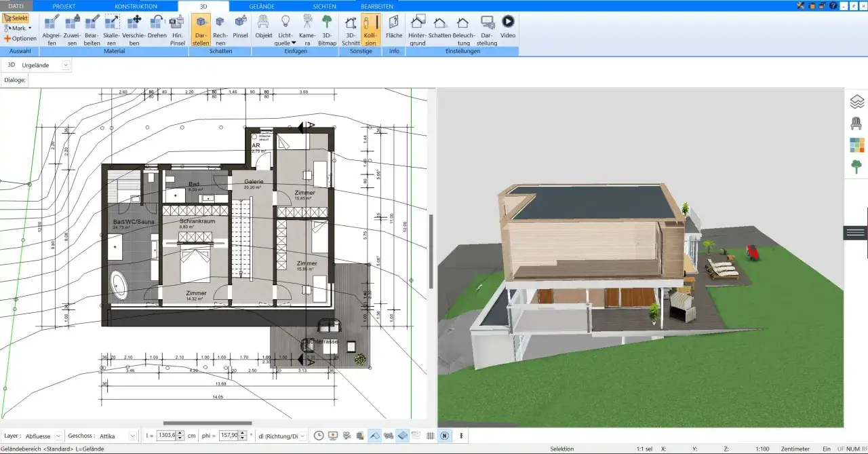868x454 pixels.
Task: Open Darstellung settings
Action: pyautogui.click(x=487, y=30)
